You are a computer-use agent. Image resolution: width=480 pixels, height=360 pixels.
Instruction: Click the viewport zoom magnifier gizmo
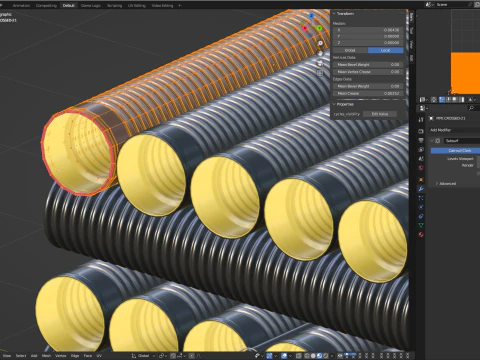pyautogui.click(x=320, y=44)
